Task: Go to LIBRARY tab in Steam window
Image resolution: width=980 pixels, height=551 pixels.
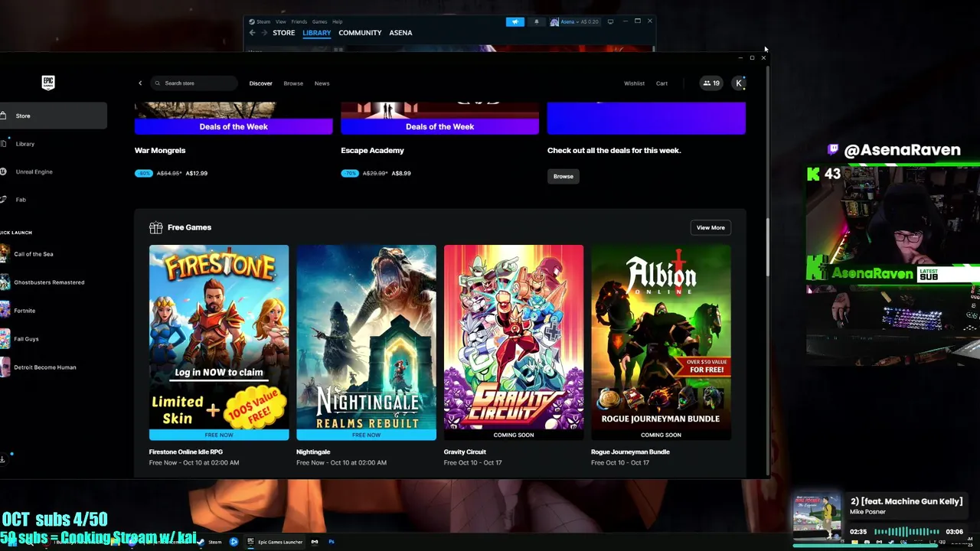Action: [316, 33]
